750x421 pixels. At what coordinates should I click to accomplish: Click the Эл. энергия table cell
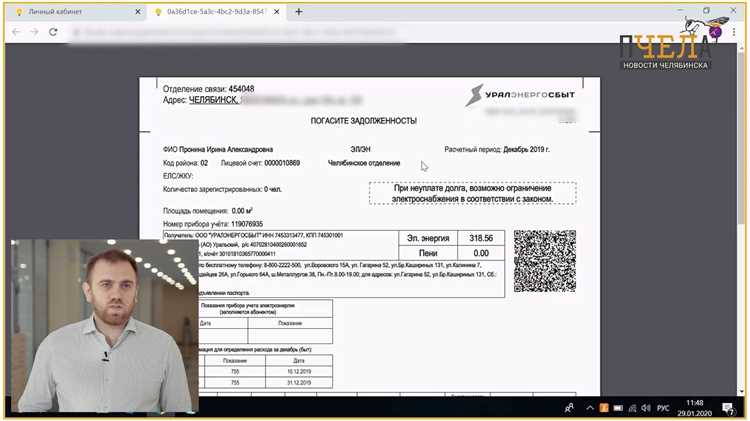[428, 238]
